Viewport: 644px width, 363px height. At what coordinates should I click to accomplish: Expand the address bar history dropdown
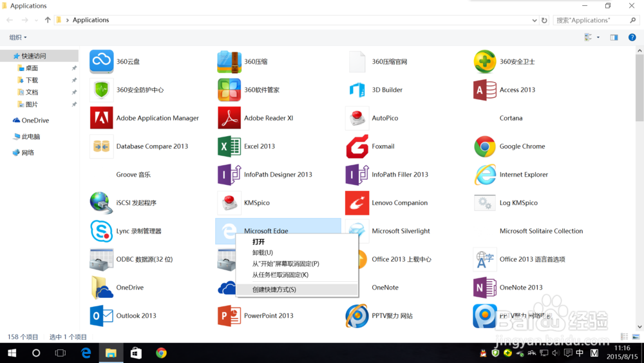535,20
